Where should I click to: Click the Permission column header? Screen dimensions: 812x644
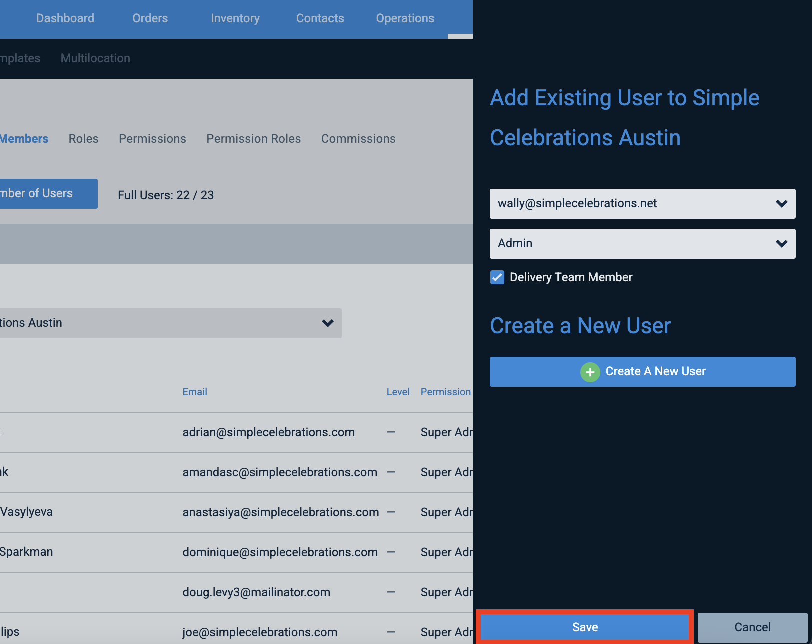[x=446, y=392]
